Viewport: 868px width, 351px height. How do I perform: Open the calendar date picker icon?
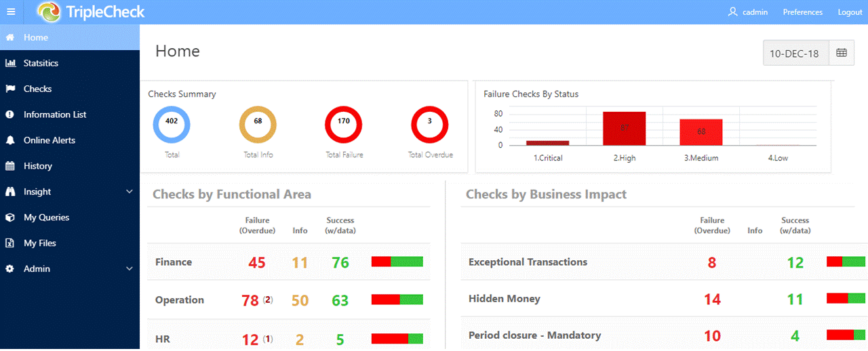(x=842, y=53)
